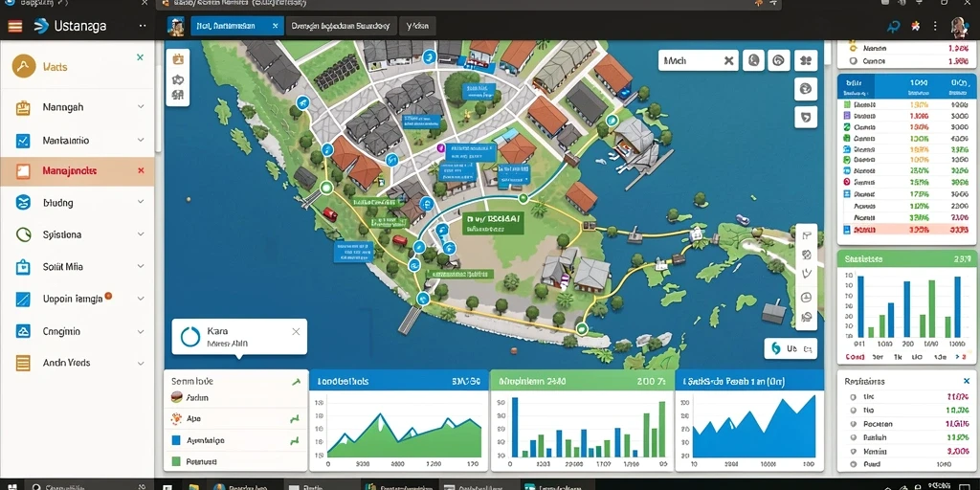Viewport: 980px width, 490px height.
Task: Open the hamburger menu beside Ustanaga logo
Action: (x=15, y=26)
